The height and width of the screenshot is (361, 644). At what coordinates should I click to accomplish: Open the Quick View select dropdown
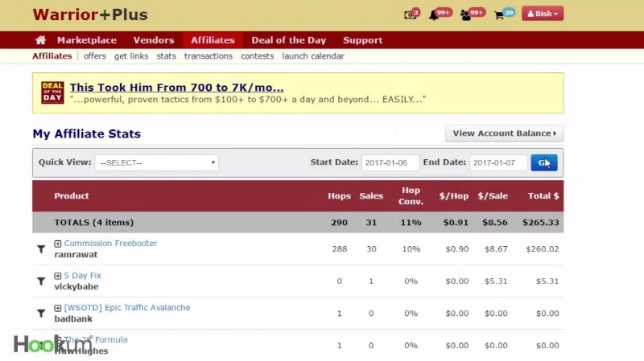click(156, 162)
